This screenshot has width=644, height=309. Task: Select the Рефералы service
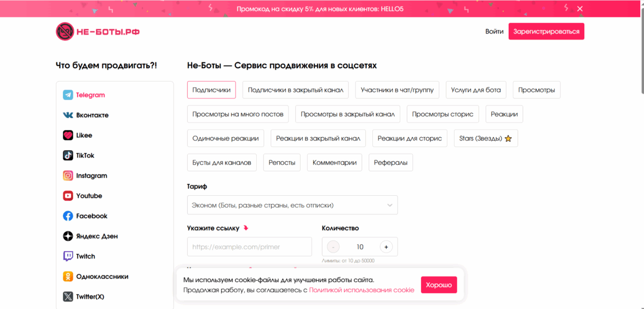click(390, 162)
